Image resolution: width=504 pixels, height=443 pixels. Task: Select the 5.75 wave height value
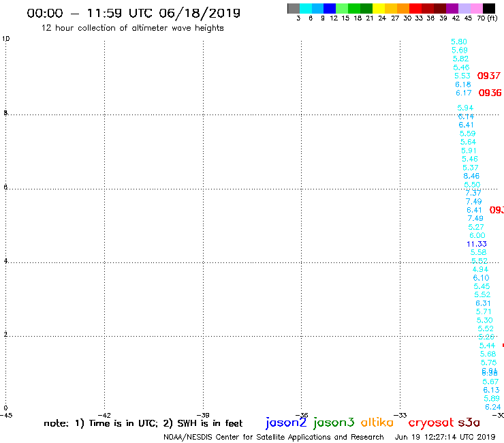488,363
